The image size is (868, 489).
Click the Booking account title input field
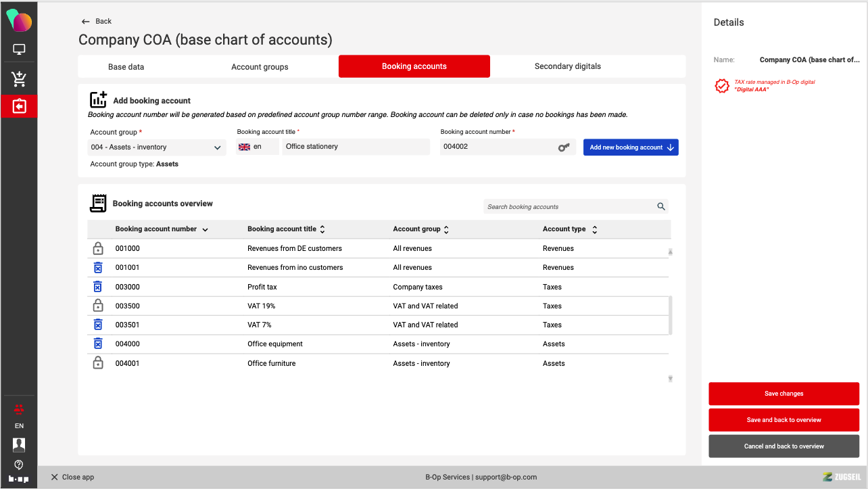tap(356, 147)
